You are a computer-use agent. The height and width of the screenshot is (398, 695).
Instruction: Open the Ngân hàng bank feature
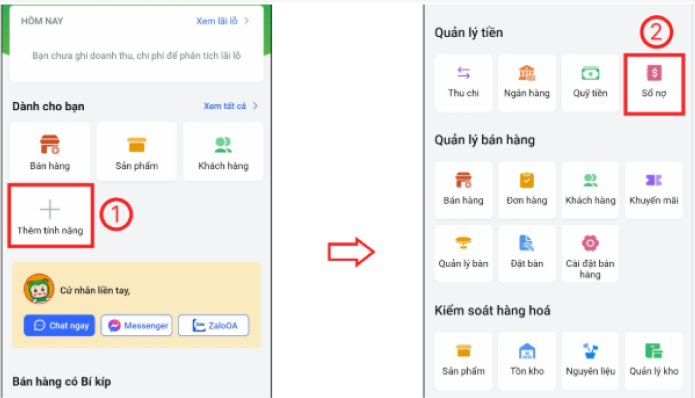[527, 83]
